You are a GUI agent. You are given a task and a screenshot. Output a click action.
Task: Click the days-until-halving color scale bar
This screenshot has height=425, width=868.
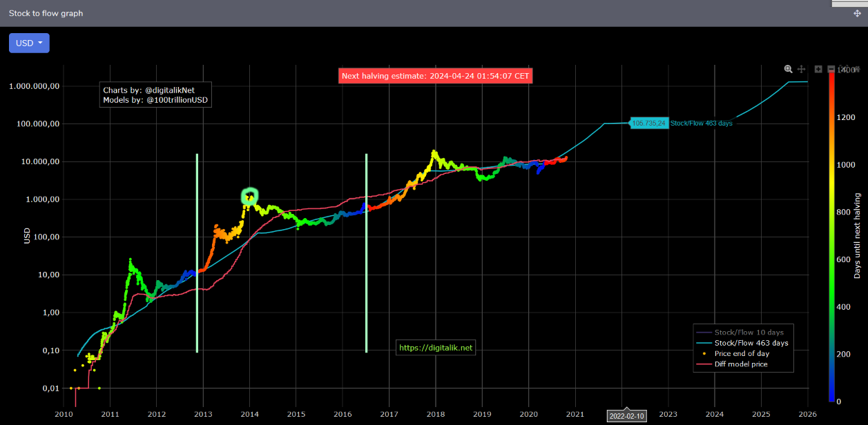(833, 235)
